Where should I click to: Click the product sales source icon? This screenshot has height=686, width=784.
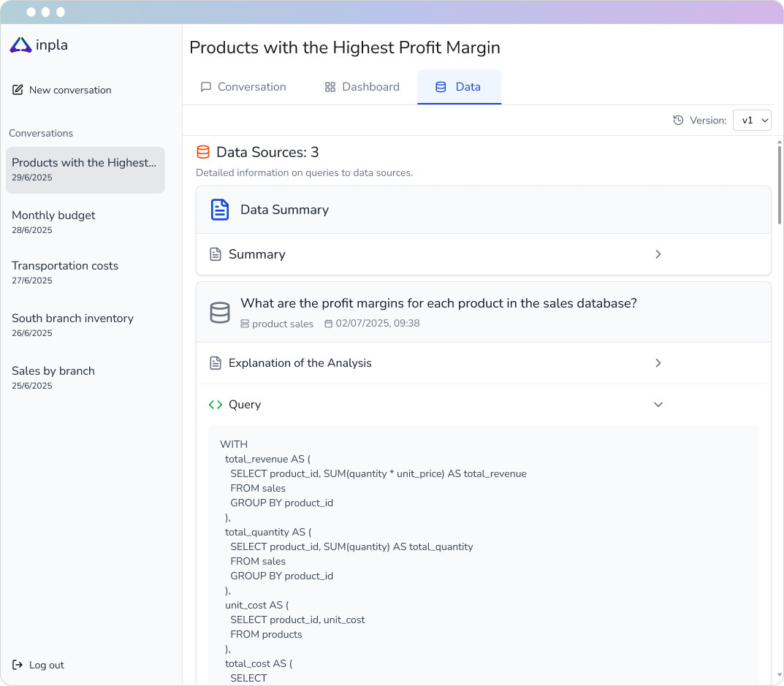[x=245, y=324]
